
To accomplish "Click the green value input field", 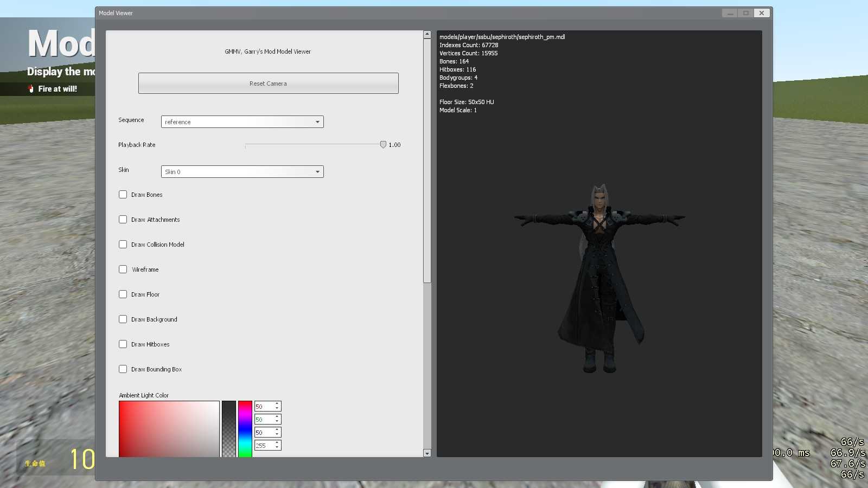I will pos(264,419).
